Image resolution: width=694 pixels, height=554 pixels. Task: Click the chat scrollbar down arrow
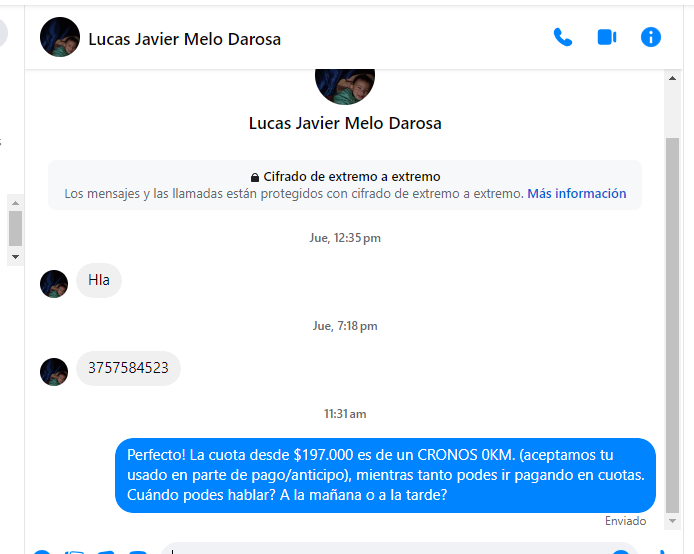point(672,521)
